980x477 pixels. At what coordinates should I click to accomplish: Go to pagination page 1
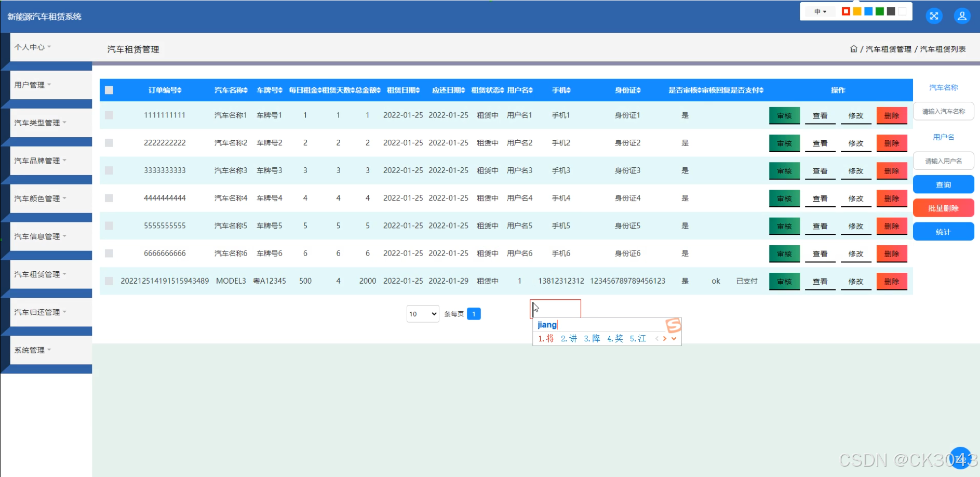[474, 314]
